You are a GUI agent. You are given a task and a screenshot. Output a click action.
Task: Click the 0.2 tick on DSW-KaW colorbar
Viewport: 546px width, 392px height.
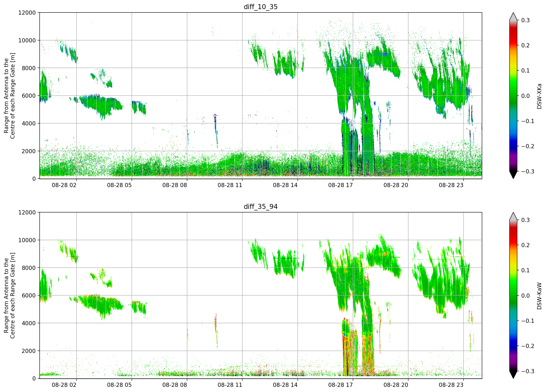(x=526, y=245)
